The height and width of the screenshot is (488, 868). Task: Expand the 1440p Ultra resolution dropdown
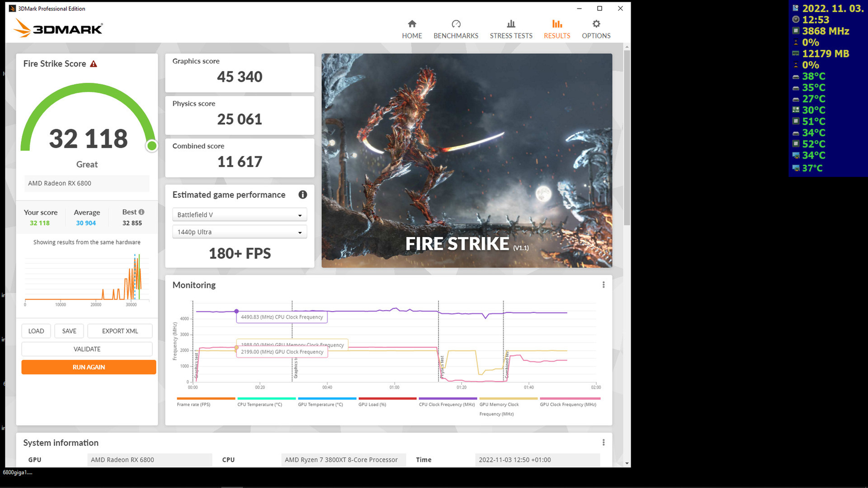click(x=240, y=232)
